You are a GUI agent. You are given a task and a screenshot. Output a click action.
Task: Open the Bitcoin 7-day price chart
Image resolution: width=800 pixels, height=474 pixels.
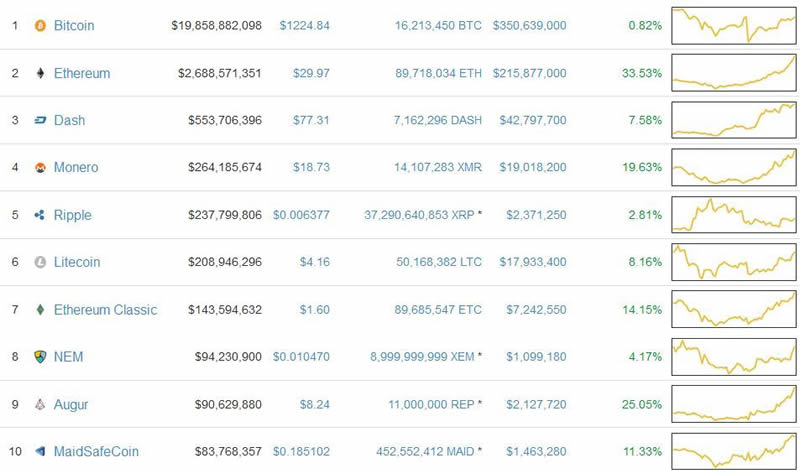pos(734,25)
